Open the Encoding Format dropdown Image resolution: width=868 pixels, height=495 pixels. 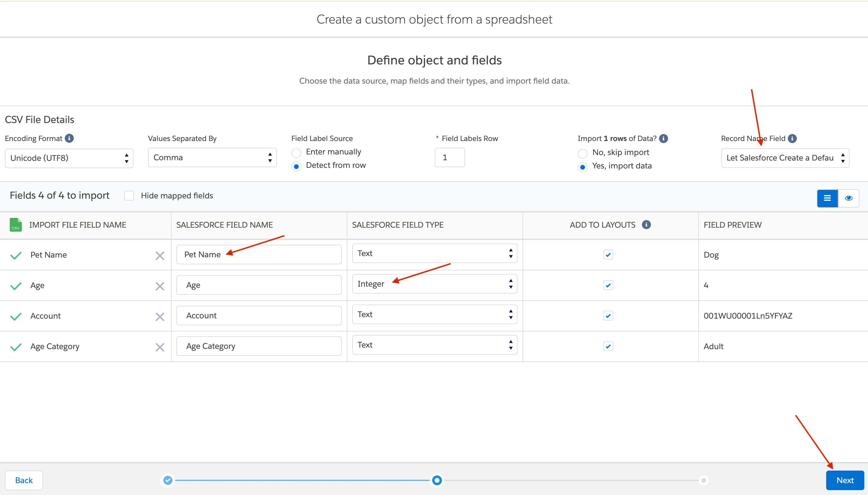(x=69, y=158)
